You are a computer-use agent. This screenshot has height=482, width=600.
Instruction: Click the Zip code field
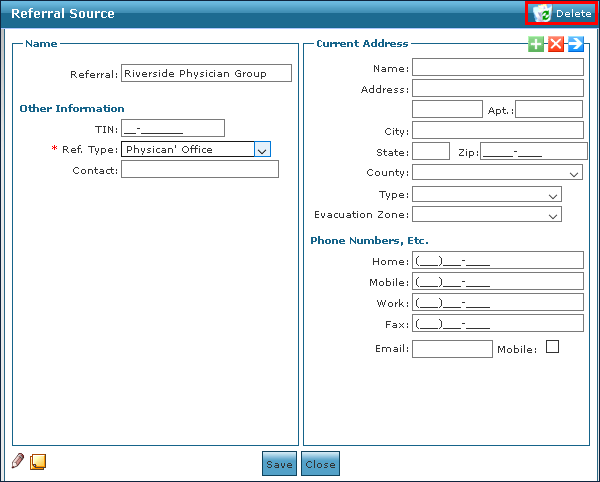(532, 152)
